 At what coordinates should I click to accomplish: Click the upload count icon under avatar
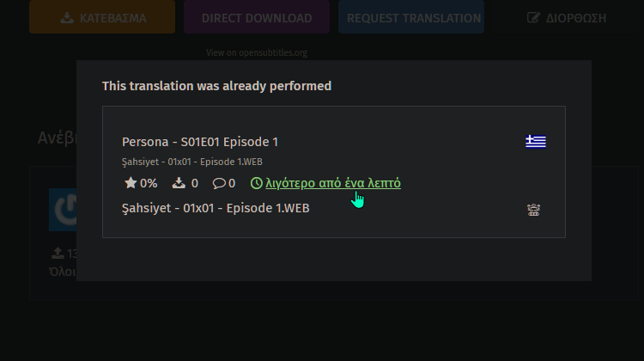pos(58,253)
